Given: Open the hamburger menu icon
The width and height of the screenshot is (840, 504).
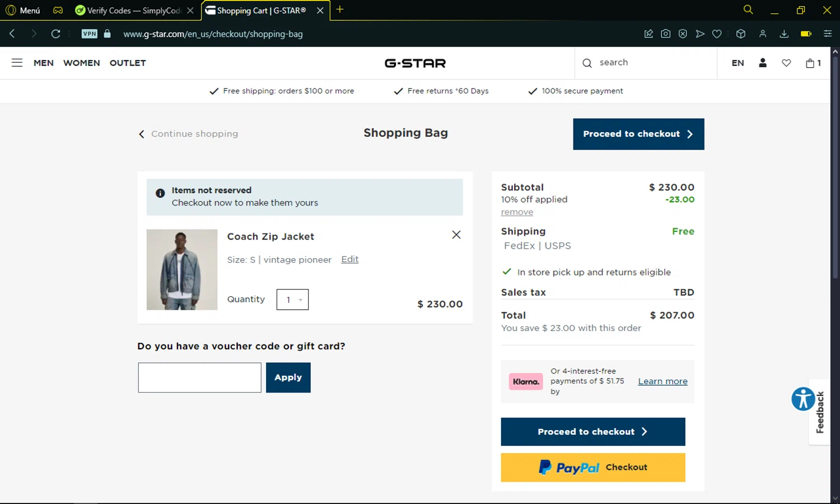Looking at the screenshot, I should click(x=17, y=63).
